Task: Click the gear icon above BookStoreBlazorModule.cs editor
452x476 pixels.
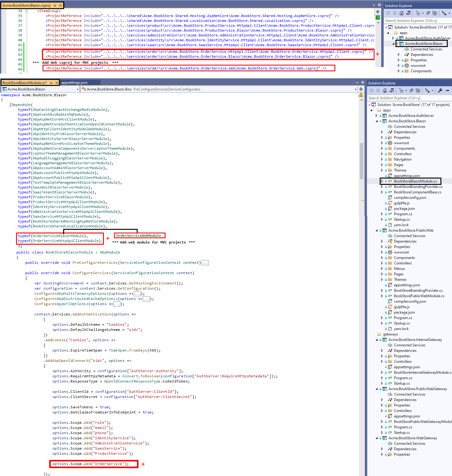Action: 362,83
